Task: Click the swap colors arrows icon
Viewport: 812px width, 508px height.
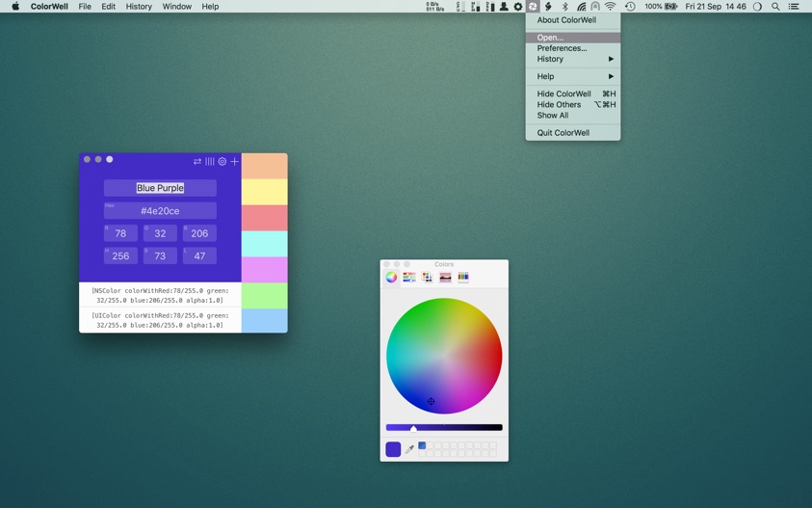Action: point(197,162)
